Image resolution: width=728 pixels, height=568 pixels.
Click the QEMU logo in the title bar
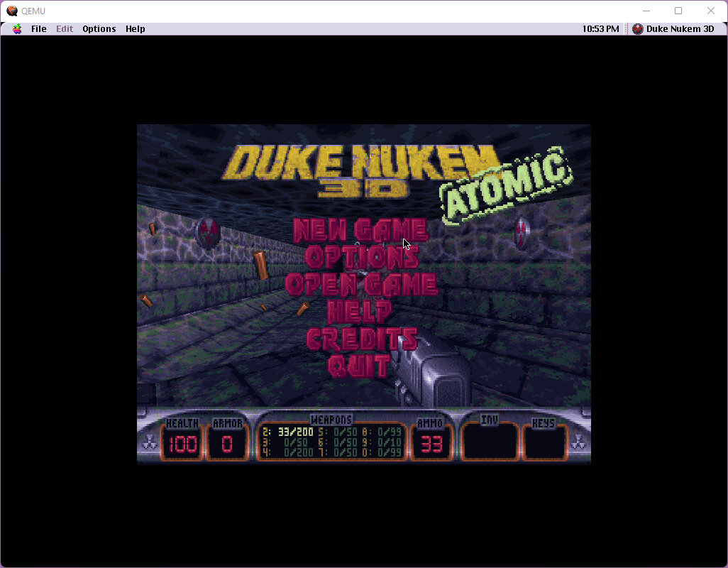(x=12, y=11)
